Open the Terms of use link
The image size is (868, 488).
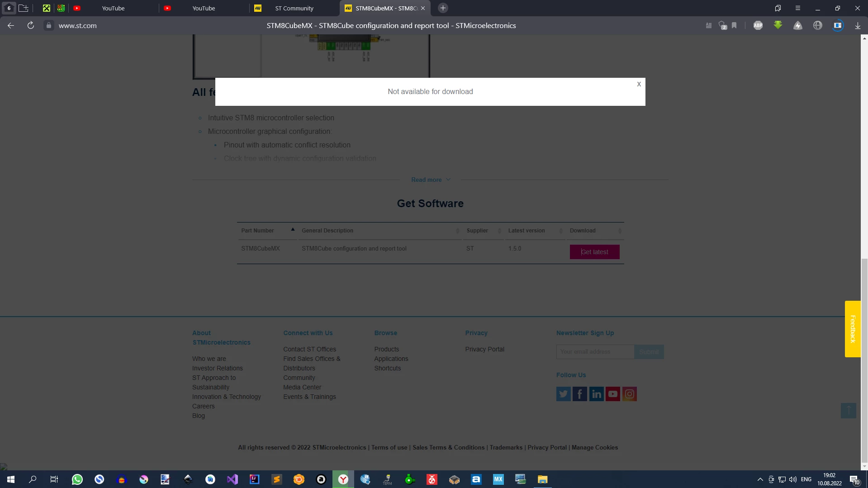[x=389, y=447]
